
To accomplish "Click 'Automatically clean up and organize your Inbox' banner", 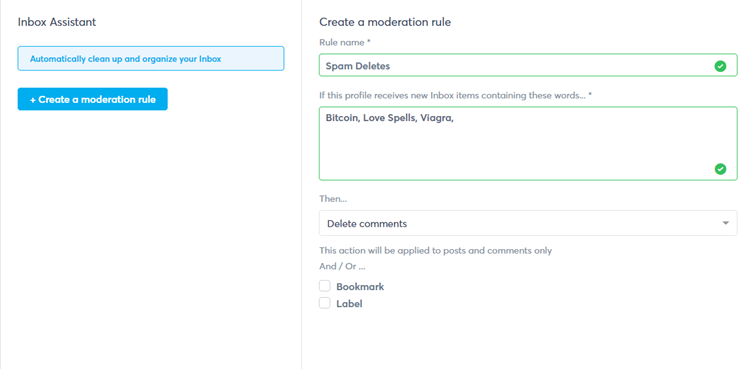I will [151, 59].
